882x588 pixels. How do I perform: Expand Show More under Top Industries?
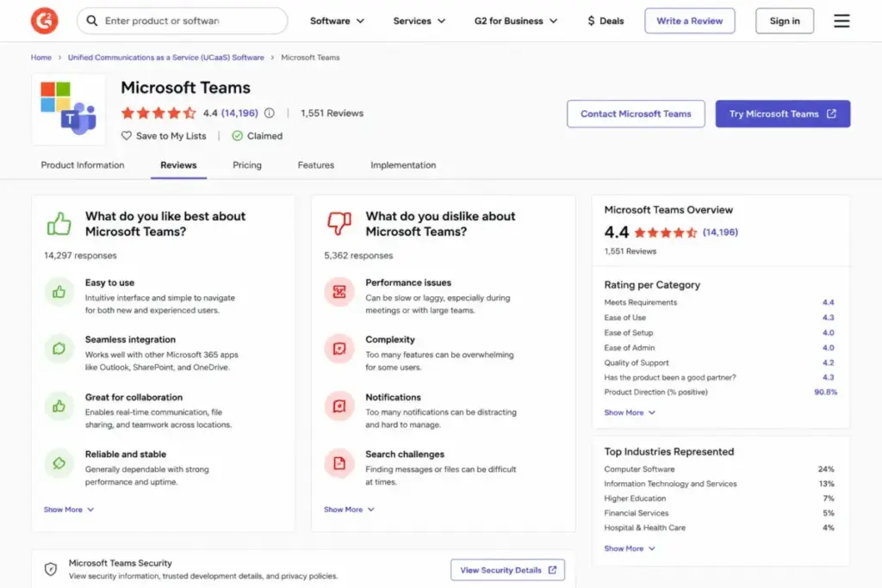coord(630,548)
